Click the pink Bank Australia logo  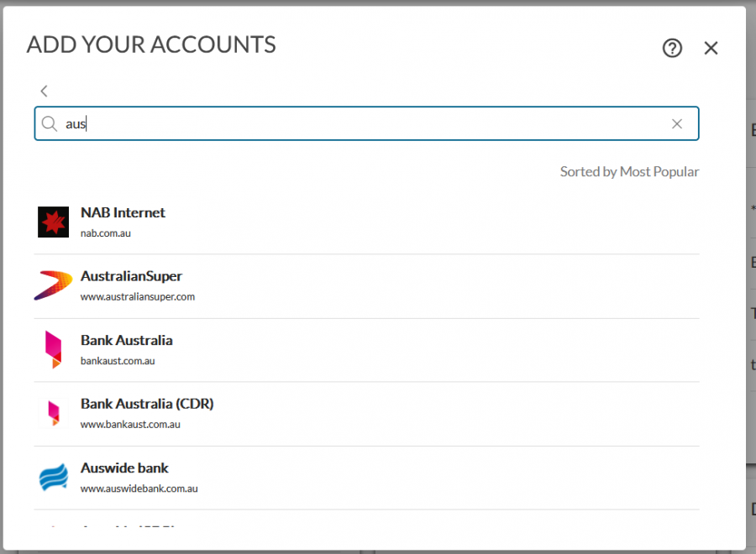(53, 349)
